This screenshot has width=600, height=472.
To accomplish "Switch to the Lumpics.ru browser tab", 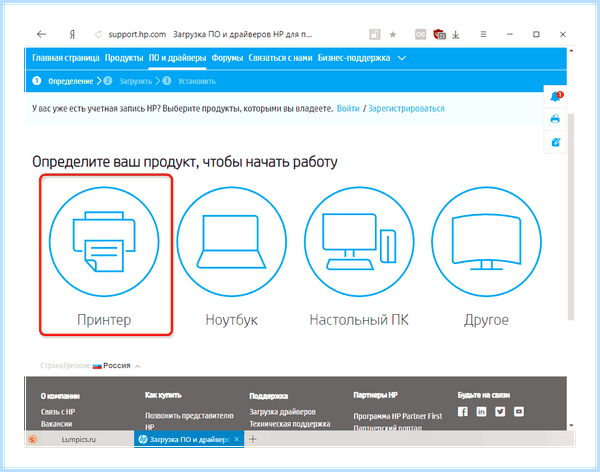I will pyautogui.click(x=80, y=439).
